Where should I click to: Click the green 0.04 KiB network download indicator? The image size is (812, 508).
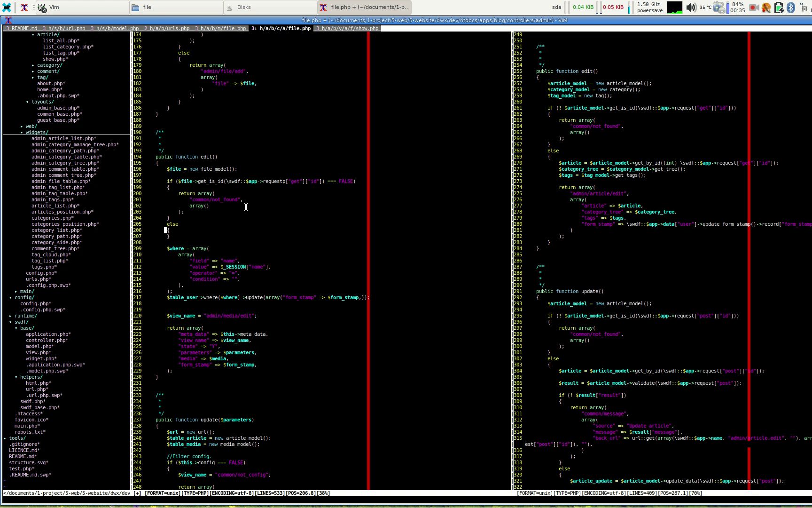(x=583, y=7)
